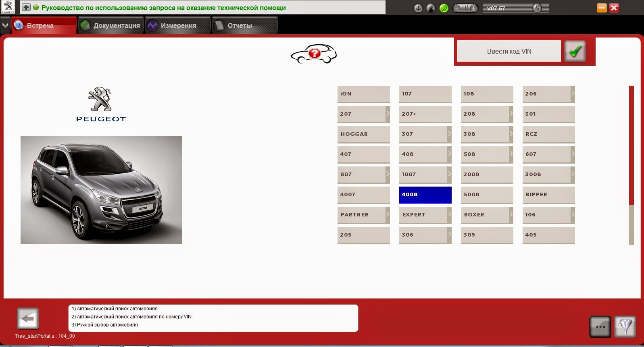Open the user profile icon in top bar
Image resolution: width=644 pixels, height=347 pixels.
pyautogui.click(x=431, y=8)
